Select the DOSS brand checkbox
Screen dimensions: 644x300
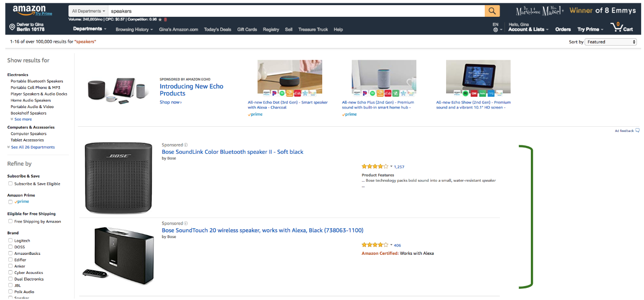tap(10, 247)
